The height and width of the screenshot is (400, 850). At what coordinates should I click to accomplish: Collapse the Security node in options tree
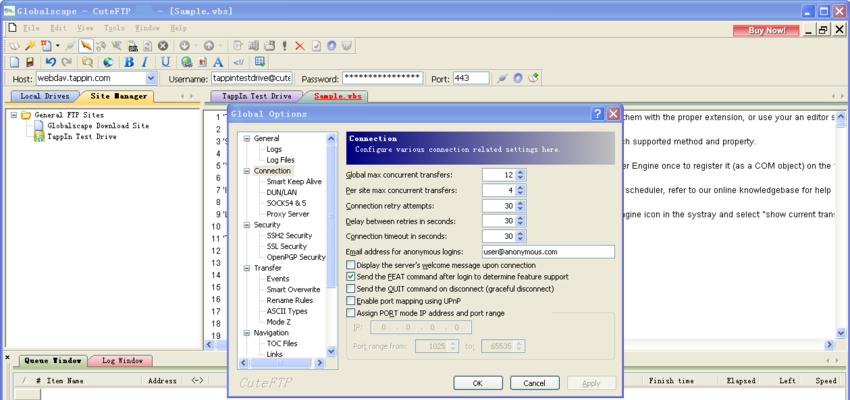[x=246, y=225]
